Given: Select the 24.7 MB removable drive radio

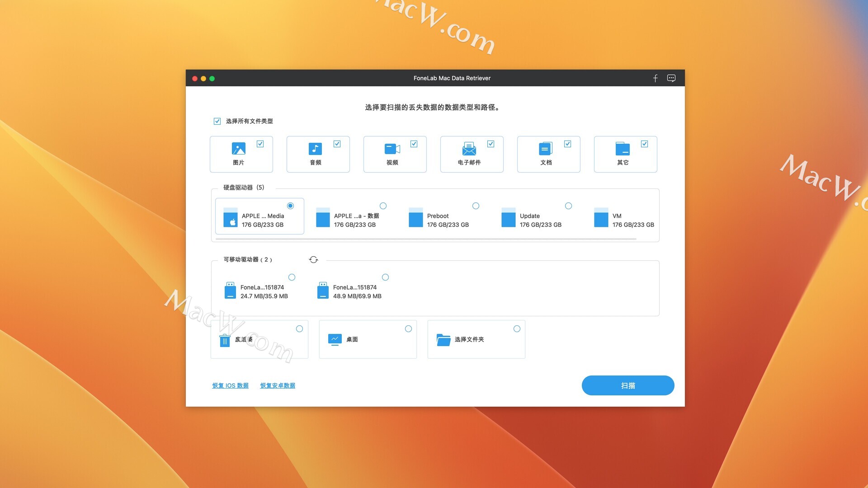Looking at the screenshot, I should (x=292, y=277).
